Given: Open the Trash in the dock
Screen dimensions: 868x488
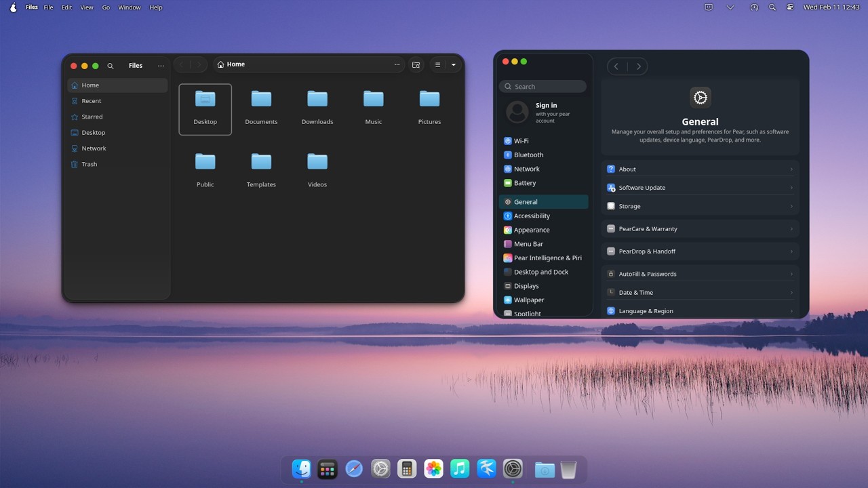Looking at the screenshot, I should point(569,469).
